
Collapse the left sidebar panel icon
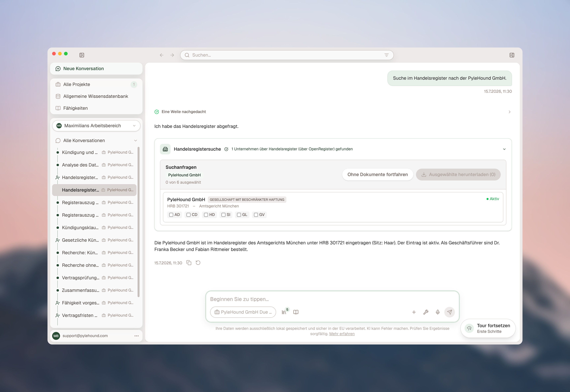pos(82,55)
